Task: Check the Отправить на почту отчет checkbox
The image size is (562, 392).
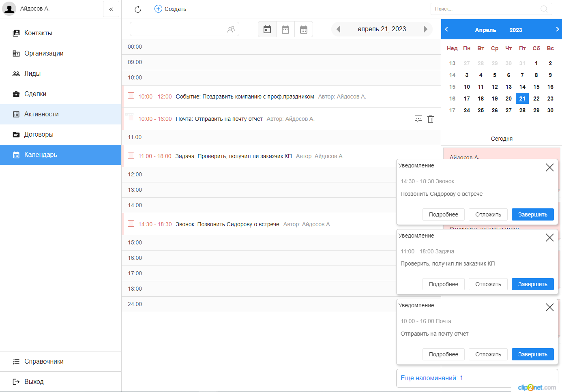Action: tap(131, 118)
